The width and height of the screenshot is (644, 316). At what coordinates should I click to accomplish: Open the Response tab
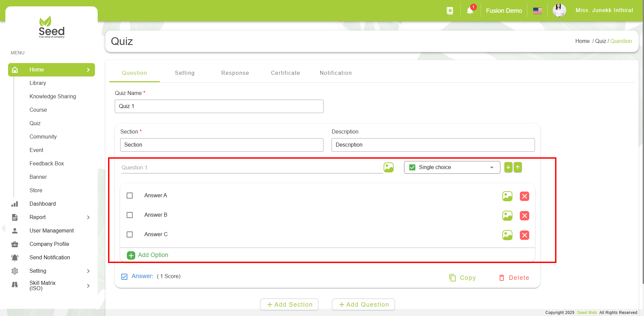click(235, 73)
